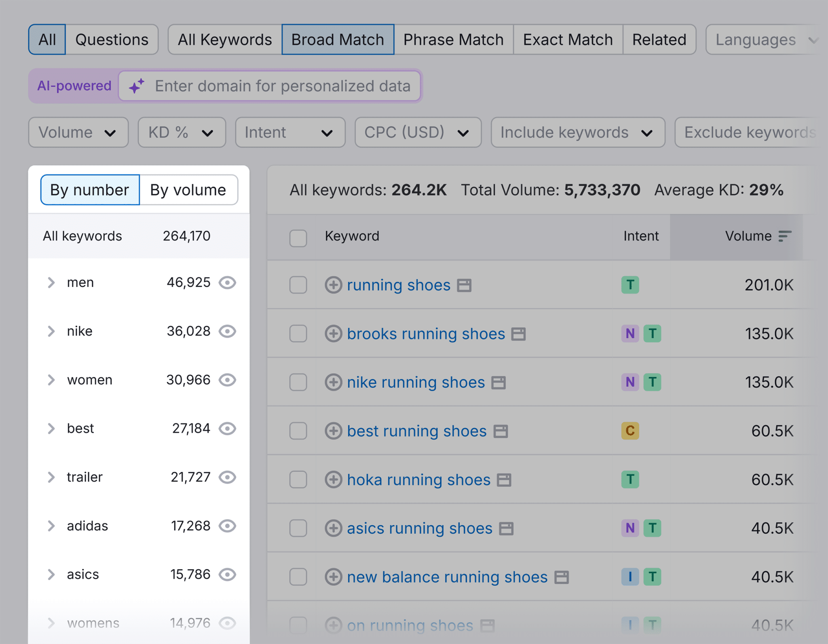The width and height of the screenshot is (828, 644).
Task: Switch to Exact Match tab
Action: click(568, 40)
